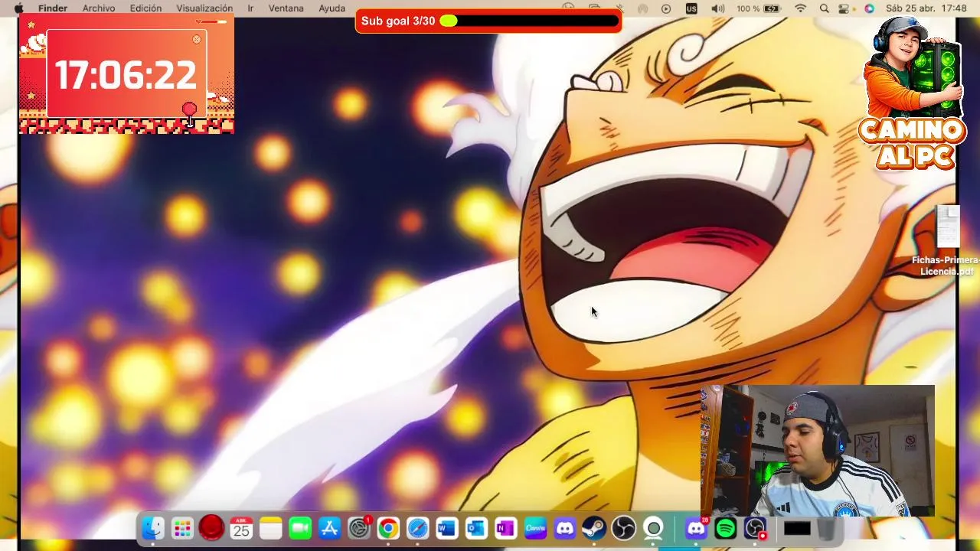Open Spotlight search in menu bar
Image resolution: width=980 pixels, height=551 pixels.
824,8
